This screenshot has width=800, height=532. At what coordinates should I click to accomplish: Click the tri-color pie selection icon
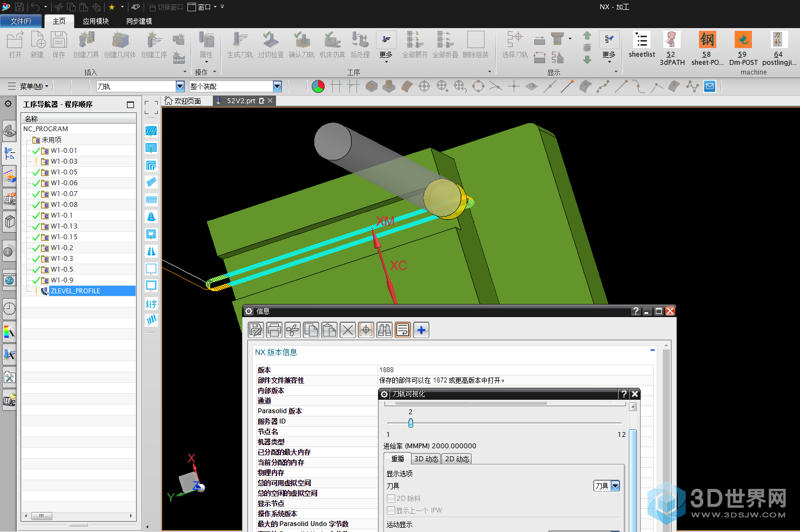tap(318, 86)
